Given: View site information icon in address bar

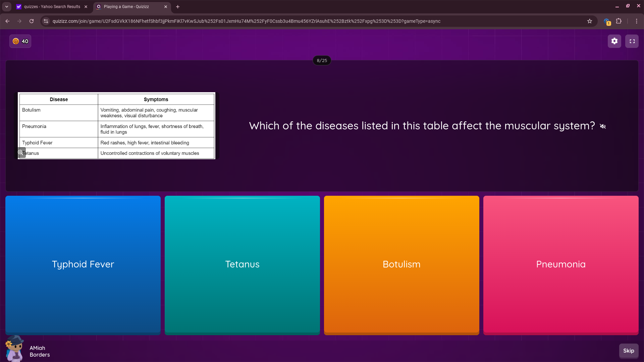Looking at the screenshot, I should 46,21.
